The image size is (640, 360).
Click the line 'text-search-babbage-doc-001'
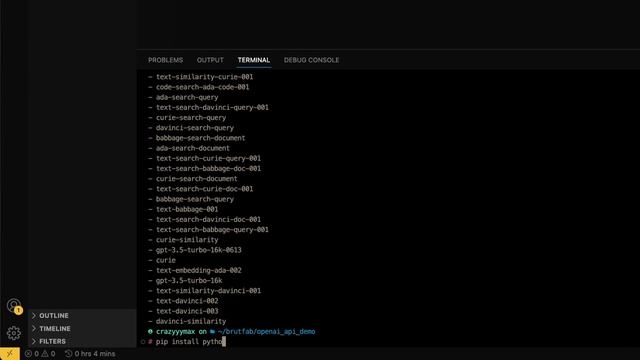208,169
